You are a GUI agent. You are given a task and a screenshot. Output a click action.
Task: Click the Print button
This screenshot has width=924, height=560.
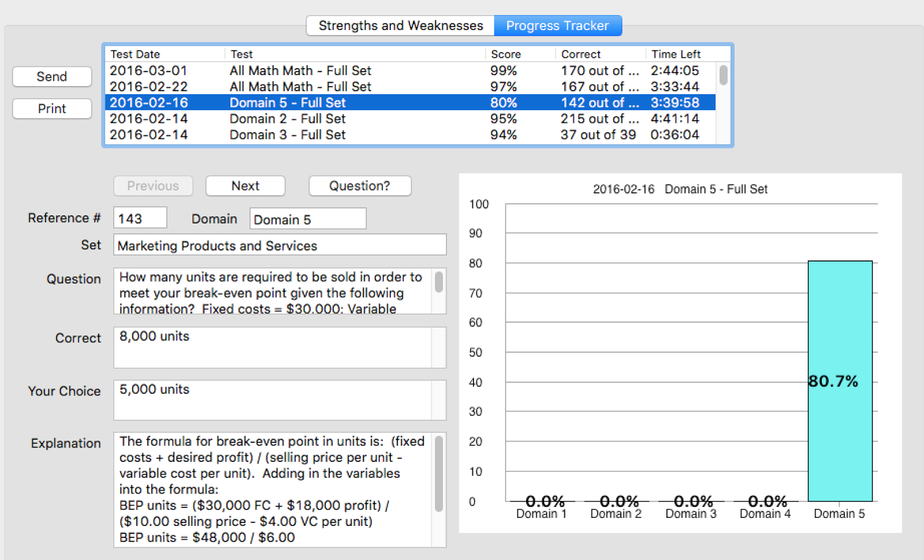tap(51, 109)
